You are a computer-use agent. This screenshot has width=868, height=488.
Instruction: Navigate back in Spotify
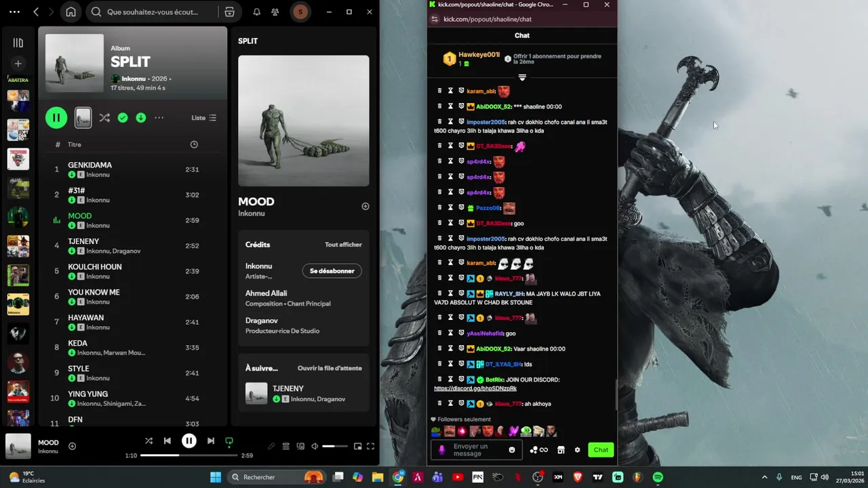point(36,12)
